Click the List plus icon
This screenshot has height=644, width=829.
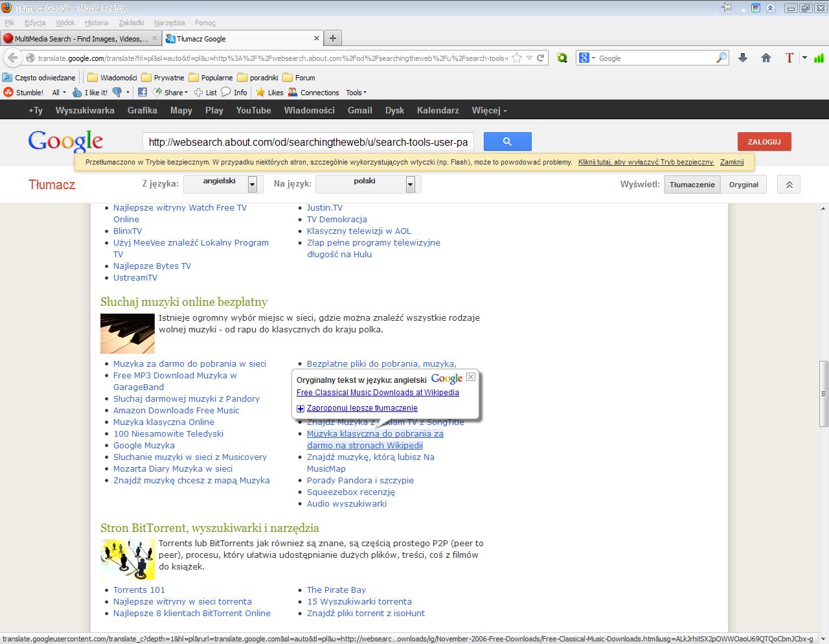[199, 92]
